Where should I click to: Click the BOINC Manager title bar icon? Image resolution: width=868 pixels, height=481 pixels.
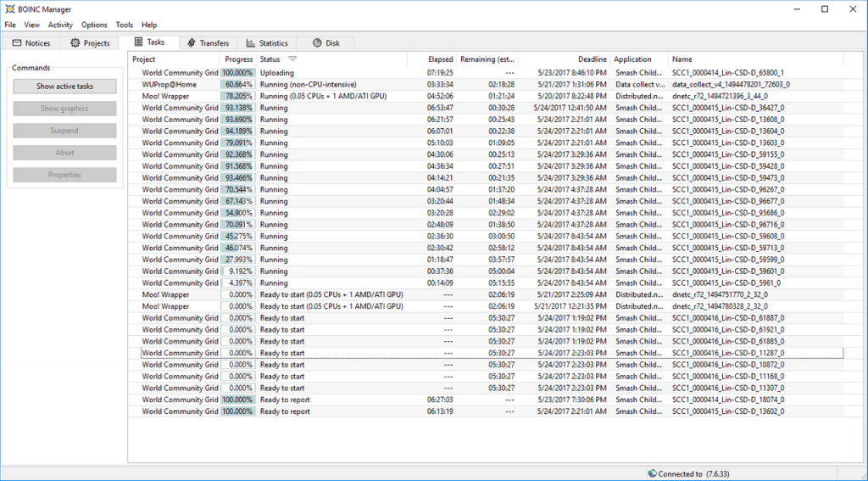pyautogui.click(x=9, y=9)
